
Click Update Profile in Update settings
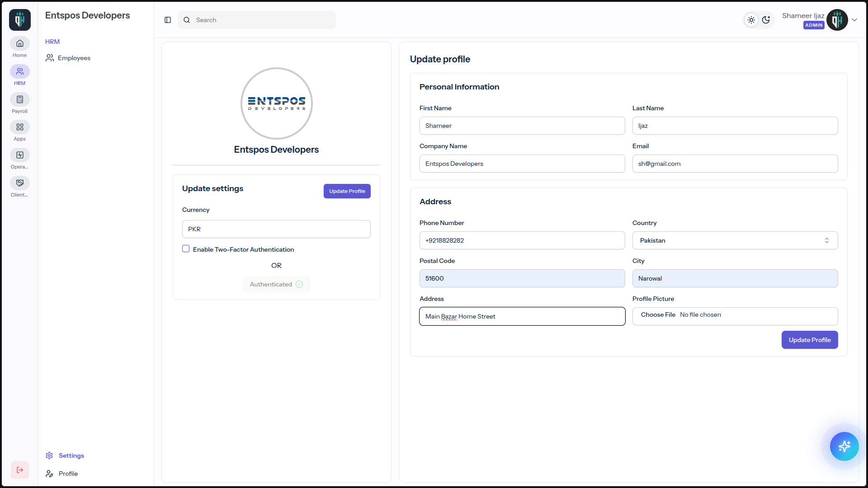point(347,191)
